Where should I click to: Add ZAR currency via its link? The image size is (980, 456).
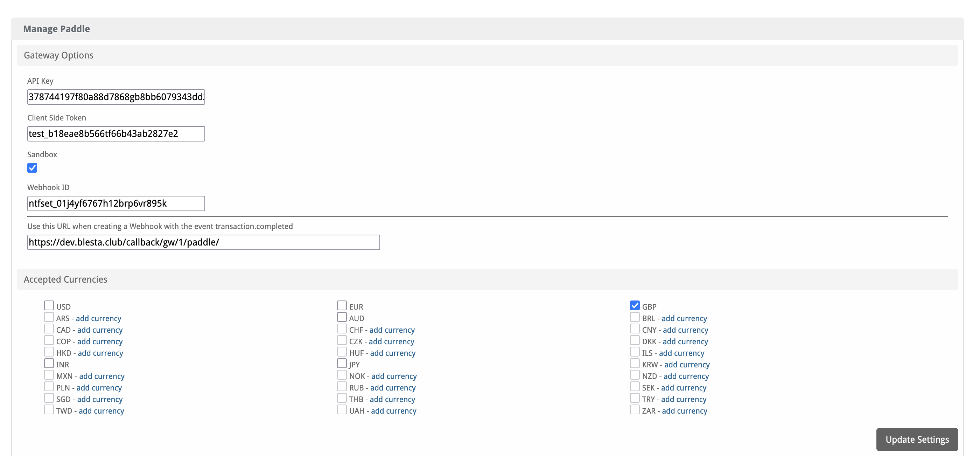tap(684, 411)
